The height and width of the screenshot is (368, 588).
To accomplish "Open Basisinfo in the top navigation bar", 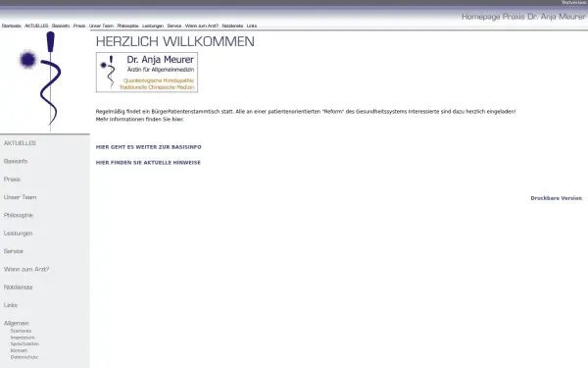I will pyautogui.click(x=61, y=26).
